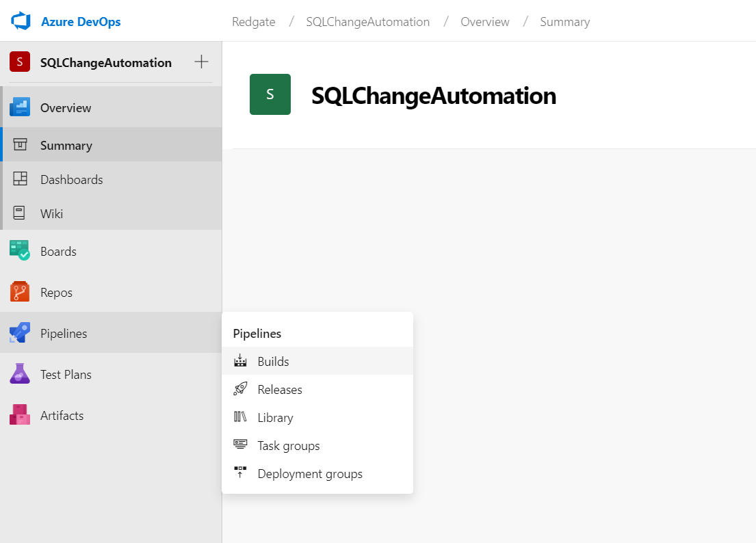Open Dashboards from the sidebar
The height and width of the screenshot is (543, 756).
coord(111,178)
